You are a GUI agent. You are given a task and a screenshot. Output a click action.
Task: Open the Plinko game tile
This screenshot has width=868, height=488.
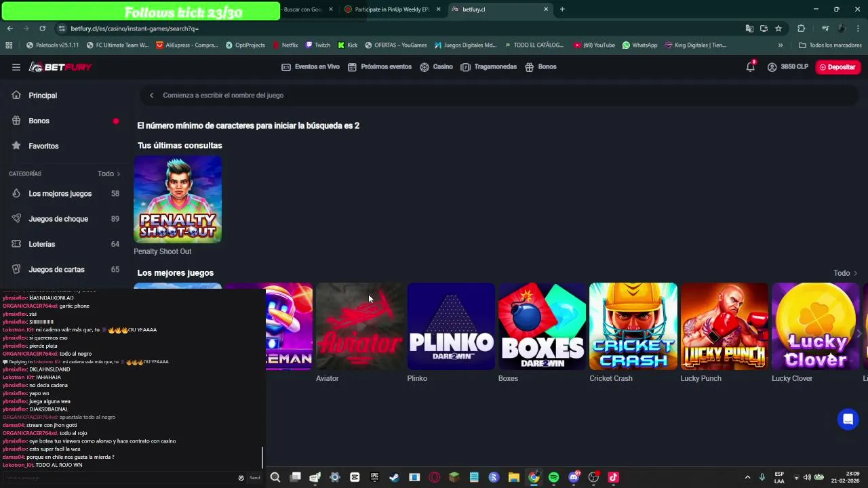tap(451, 326)
